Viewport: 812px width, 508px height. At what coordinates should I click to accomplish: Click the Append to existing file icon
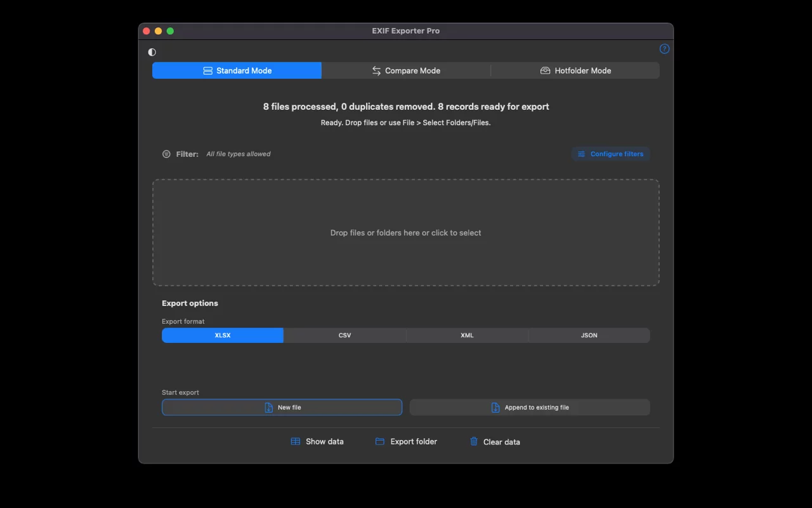pos(495,408)
